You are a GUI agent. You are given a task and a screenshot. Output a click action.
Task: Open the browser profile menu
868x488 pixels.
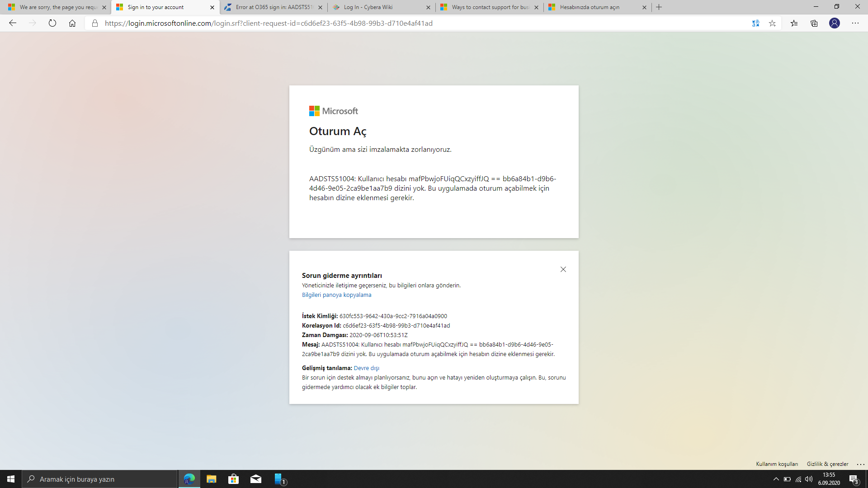[x=835, y=23]
